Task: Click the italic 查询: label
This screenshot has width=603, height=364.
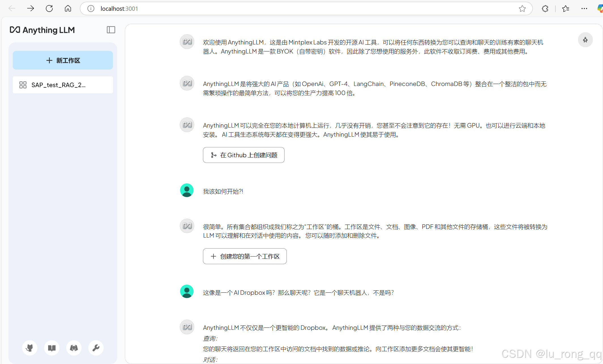Action: click(x=210, y=339)
